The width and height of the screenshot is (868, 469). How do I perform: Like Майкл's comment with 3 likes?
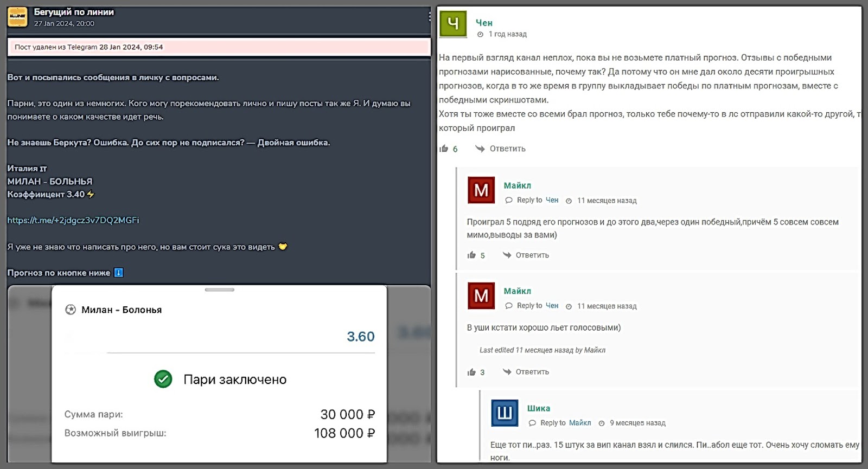[471, 372]
